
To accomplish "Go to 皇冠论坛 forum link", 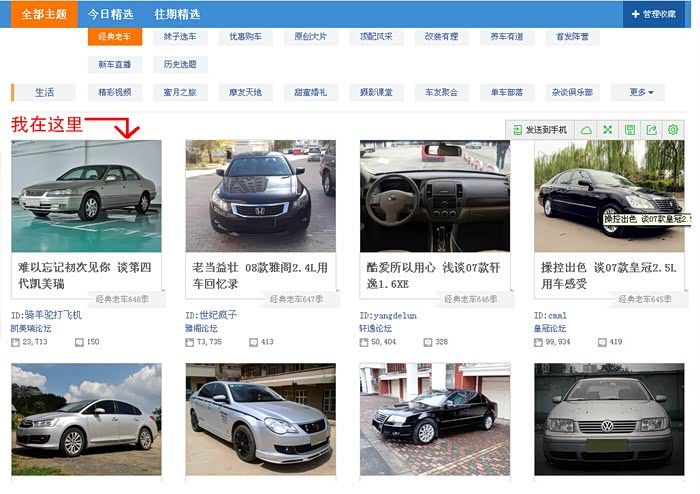I will click(550, 329).
